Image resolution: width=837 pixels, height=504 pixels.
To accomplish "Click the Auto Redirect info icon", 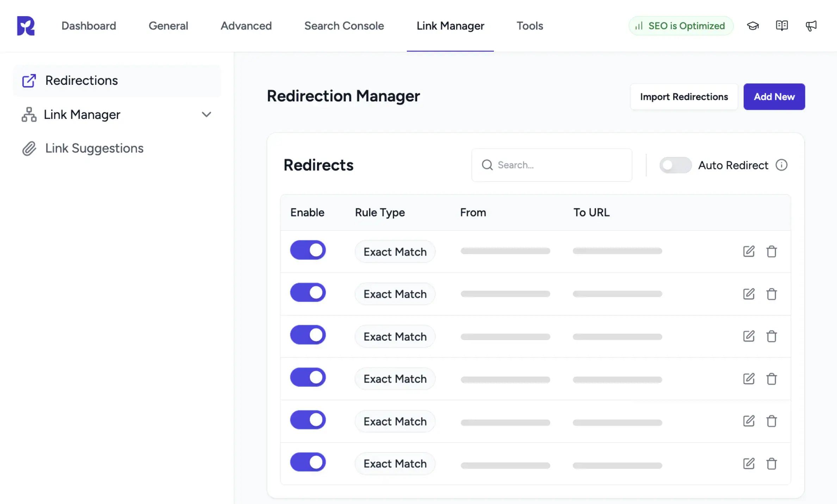I will click(781, 165).
